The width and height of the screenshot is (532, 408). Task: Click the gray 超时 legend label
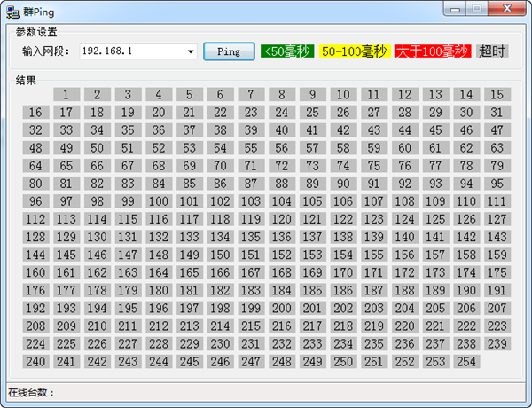point(491,51)
